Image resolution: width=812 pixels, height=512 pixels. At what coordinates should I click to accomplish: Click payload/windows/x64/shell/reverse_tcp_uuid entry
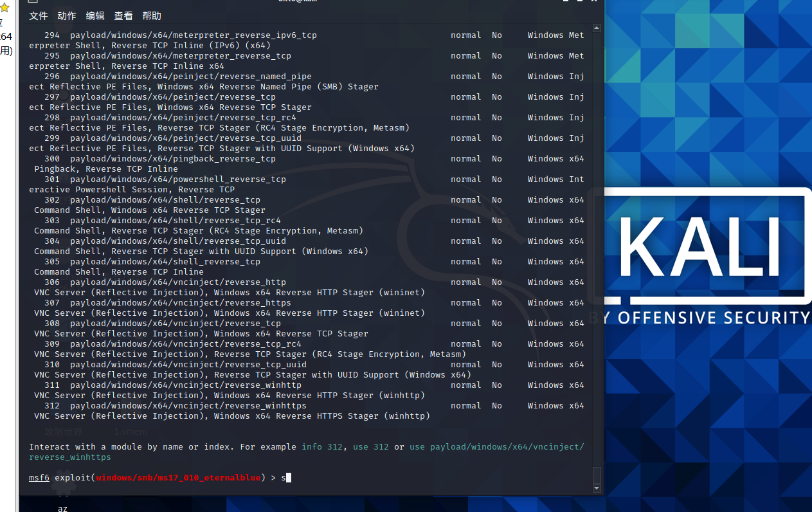pyautogui.click(x=178, y=241)
